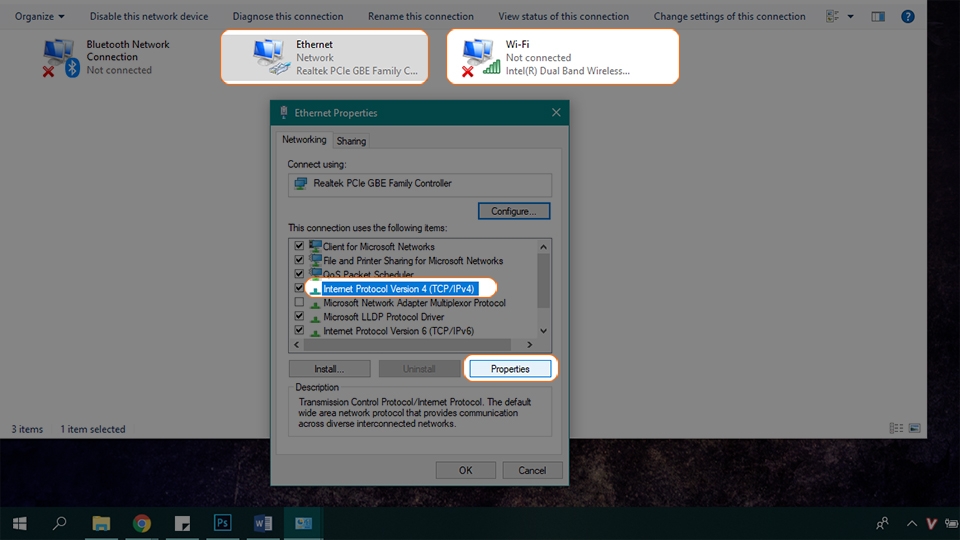960x540 pixels.
Task: Click OK in Ethernet Properties
Action: pos(465,470)
